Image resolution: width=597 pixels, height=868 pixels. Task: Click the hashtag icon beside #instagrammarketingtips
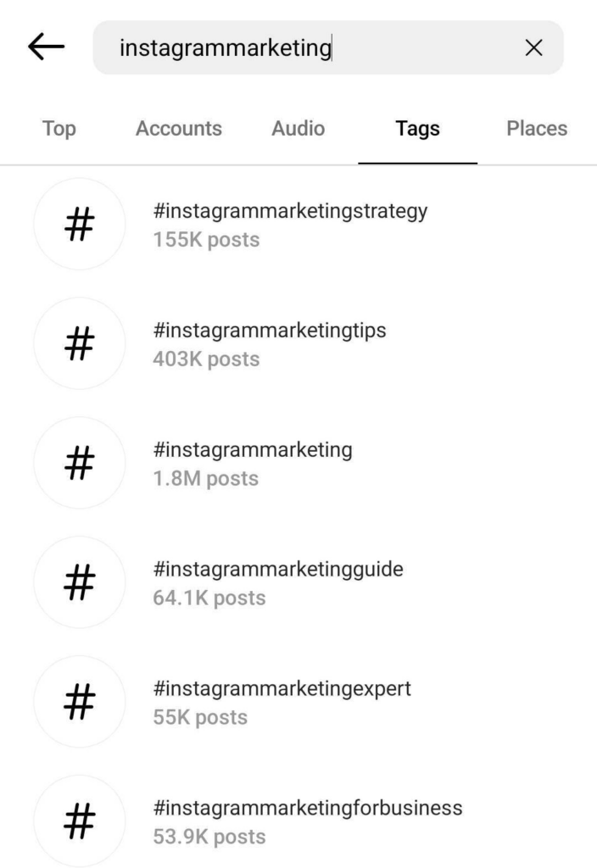79,343
